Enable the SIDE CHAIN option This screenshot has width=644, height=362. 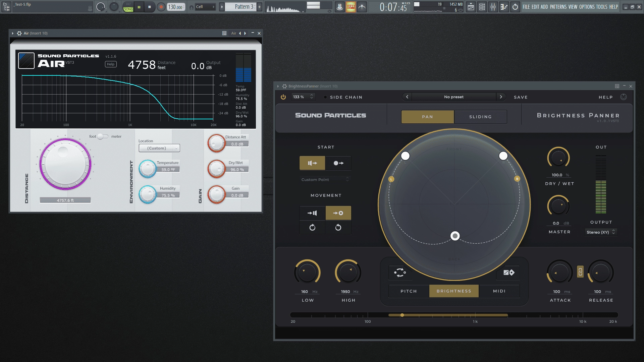click(343, 97)
